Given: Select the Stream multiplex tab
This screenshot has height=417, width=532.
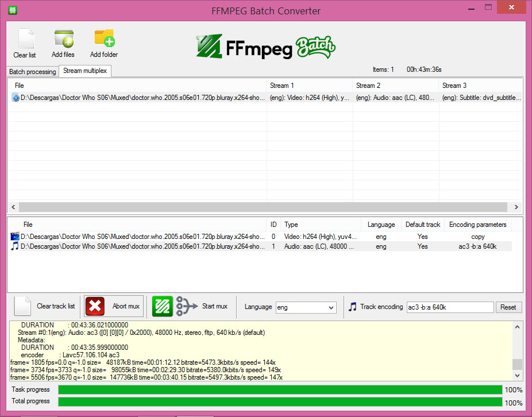Looking at the screenshot, I should 85,71.
